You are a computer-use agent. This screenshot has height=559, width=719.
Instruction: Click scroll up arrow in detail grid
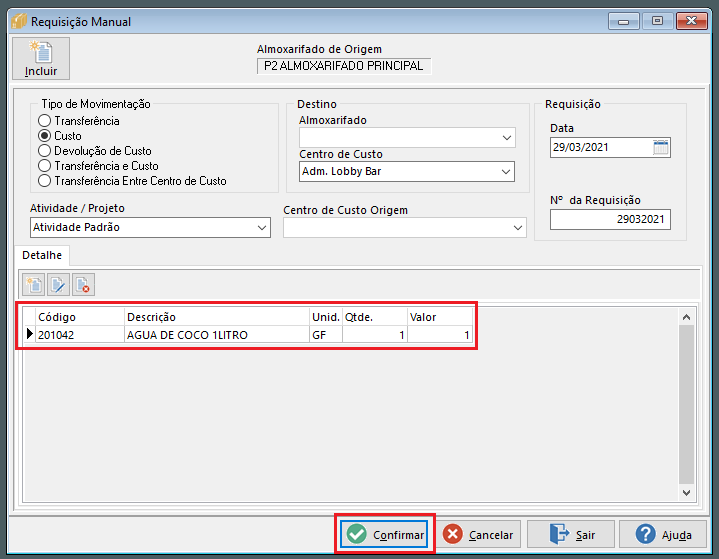tap(686, 317)
